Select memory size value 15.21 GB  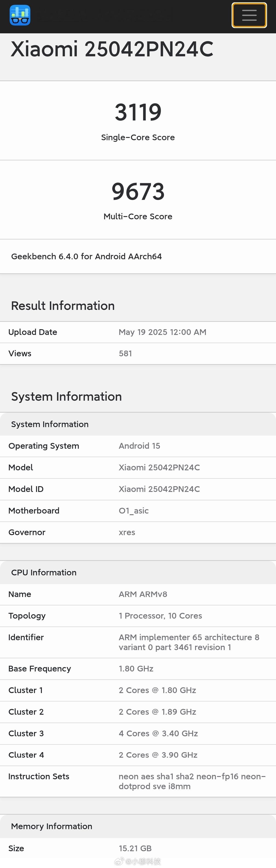coord(135,848)
